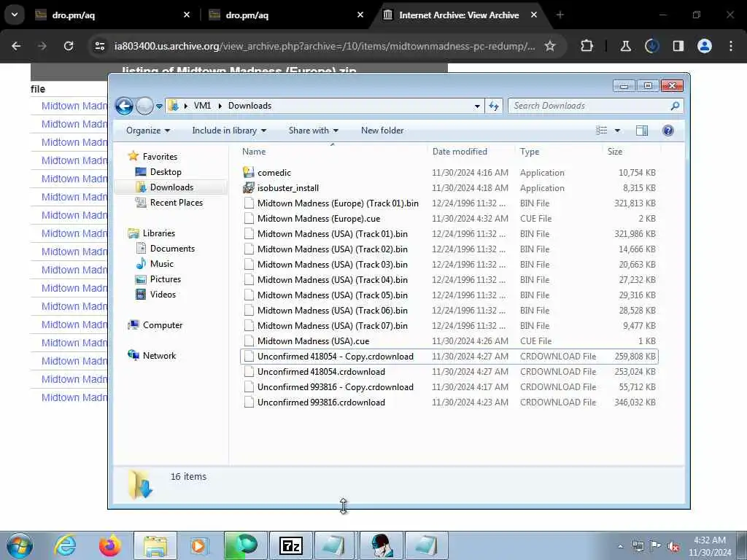Sort by the Type column header
The height and width of the screenshot is (560, 747).
pos(530,152)
